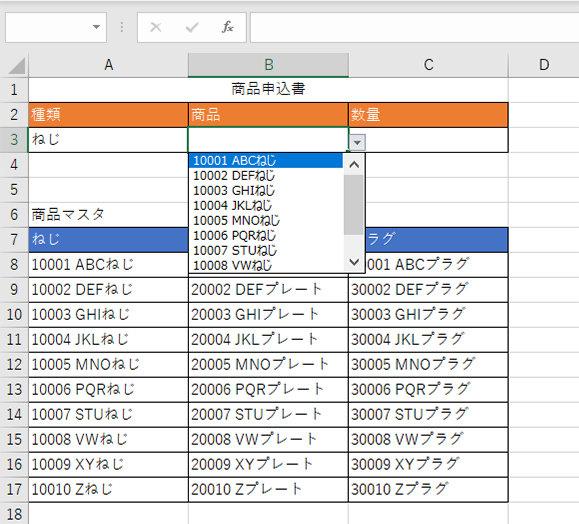Select 10002 DEFねじ in dropdown list

click(x=265, y=175)
